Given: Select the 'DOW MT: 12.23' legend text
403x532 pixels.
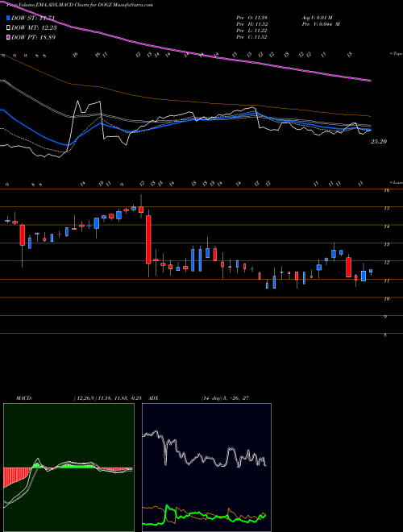Looking at the screenshot, I should (34, 28).
